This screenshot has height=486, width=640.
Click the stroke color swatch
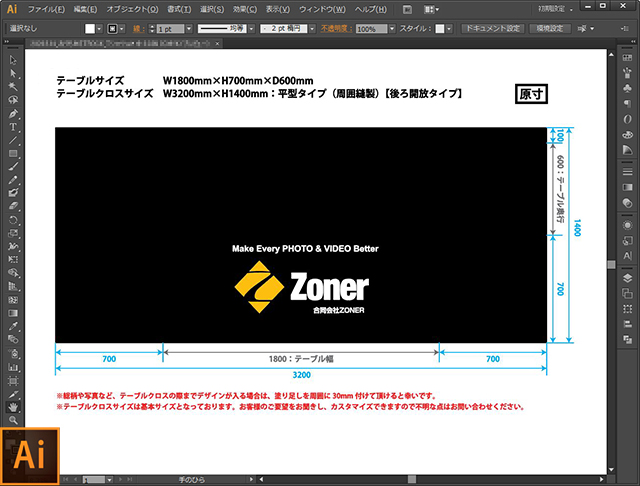[x=112, y=29]
